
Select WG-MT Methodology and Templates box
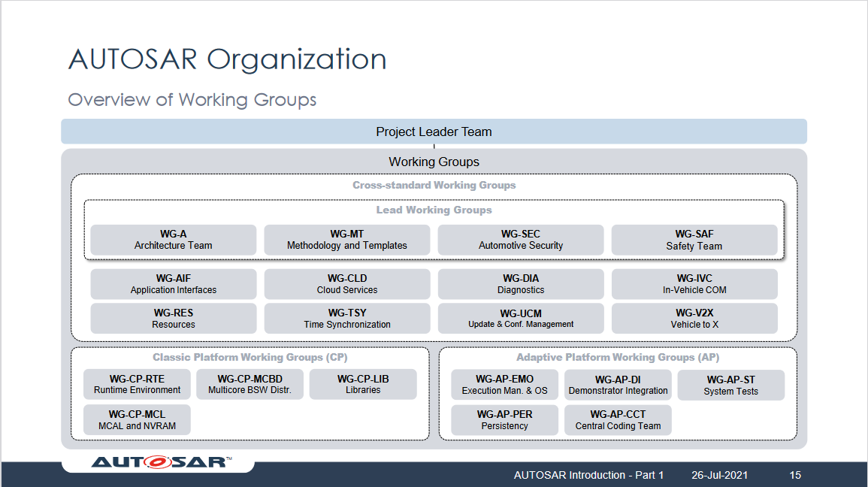(x=347, y=240)
